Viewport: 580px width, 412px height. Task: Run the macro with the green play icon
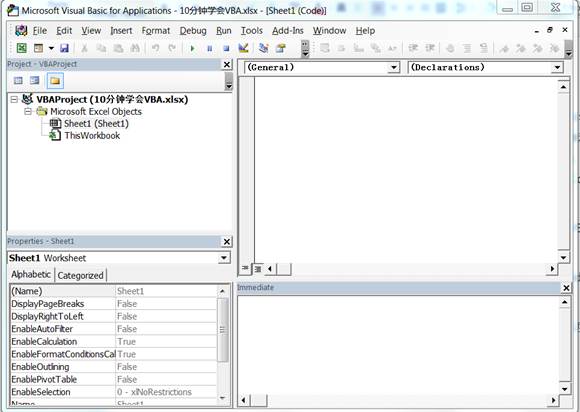click(192, 48)
